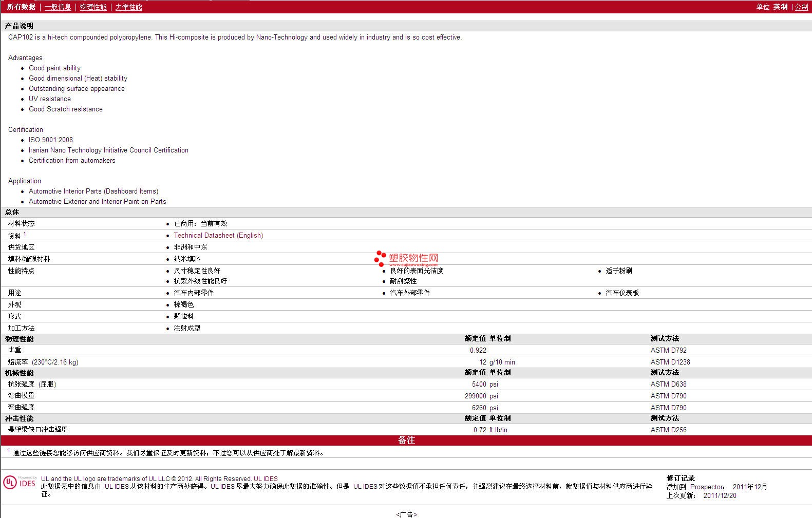Click 耐刮擦性 feature item
This screenshot has width=812, height=518.
tap(403, 281)
